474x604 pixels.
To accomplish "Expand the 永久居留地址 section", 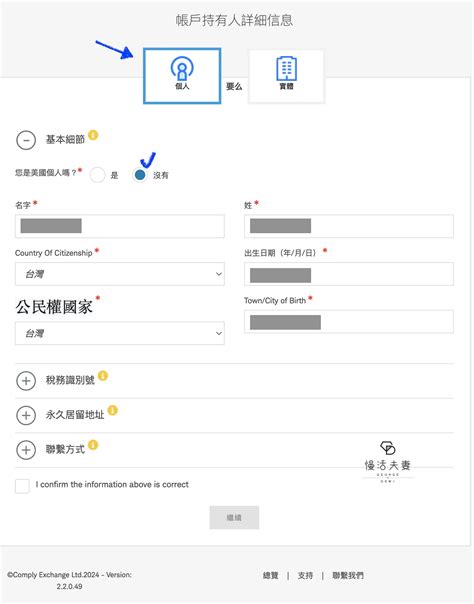I will 26,415.
